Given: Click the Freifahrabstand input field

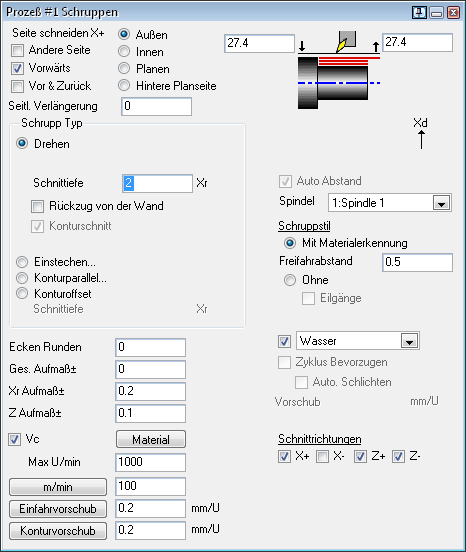Looking at the screenshot, I should 417,262.
